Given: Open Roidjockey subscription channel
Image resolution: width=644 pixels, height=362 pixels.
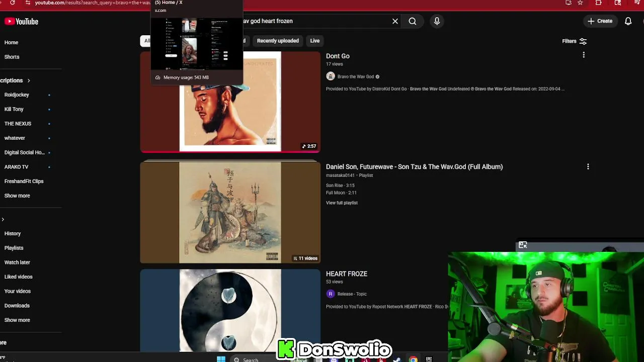Looking at the screenshot, I should [x=17, y=95].
